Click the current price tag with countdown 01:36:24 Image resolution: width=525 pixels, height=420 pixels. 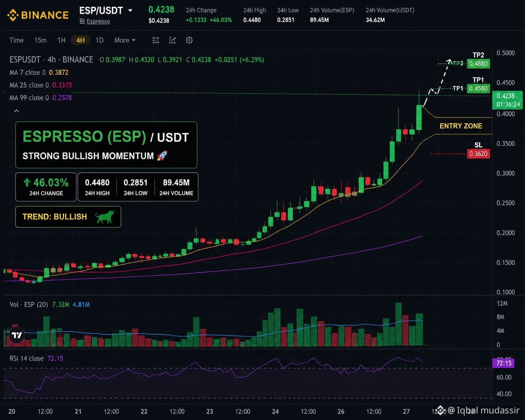(x=508, y=100)
